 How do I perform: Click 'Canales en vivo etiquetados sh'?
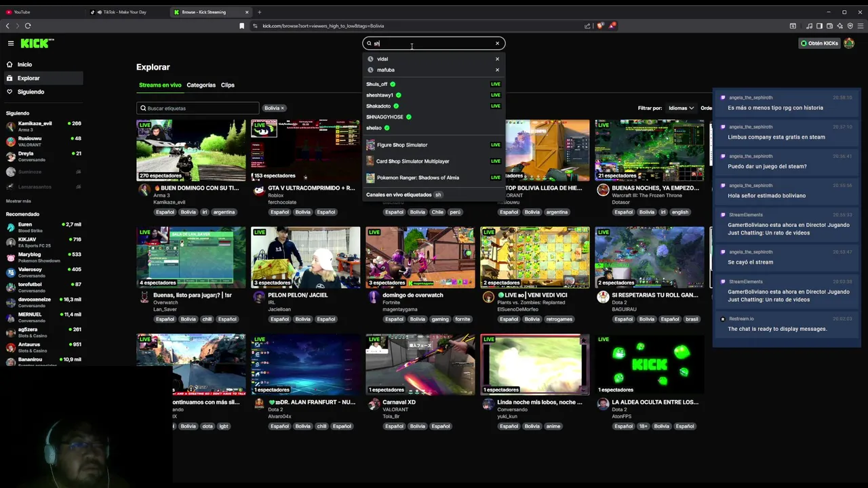[x=404, y=195]
